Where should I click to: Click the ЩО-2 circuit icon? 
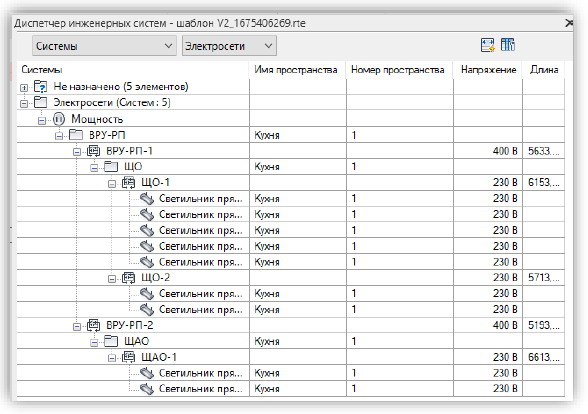[129, 278]
